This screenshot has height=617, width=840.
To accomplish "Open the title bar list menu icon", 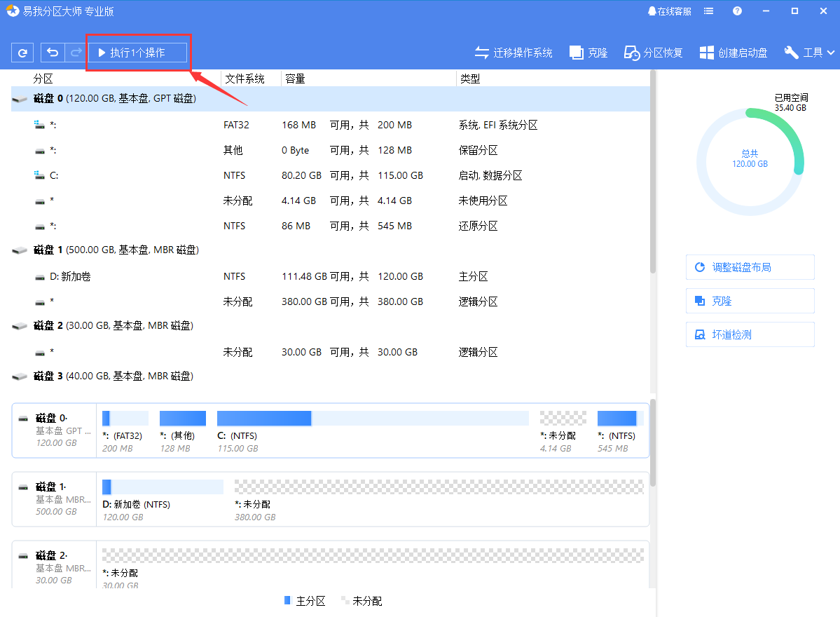I will click(x=709, y=11).
